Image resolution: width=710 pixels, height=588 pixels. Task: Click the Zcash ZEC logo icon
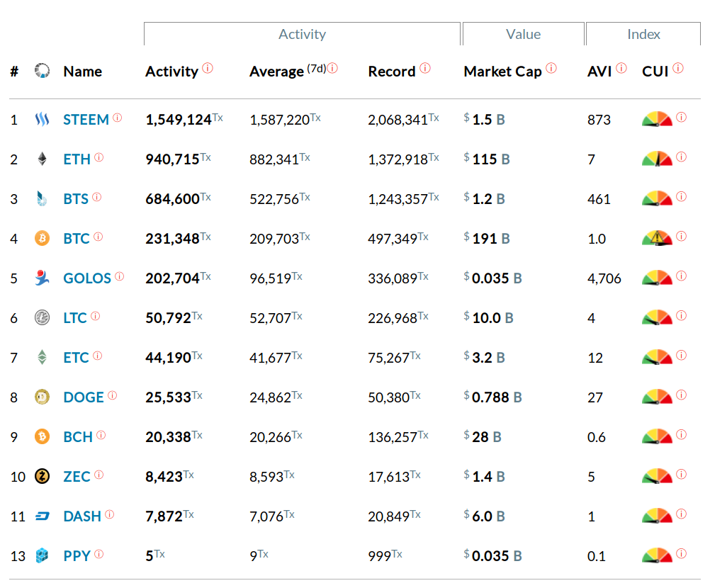click(42, 476)
